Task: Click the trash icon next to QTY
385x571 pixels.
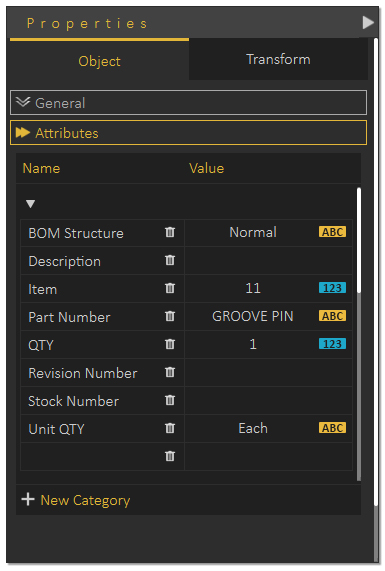Action: [170, 344]
